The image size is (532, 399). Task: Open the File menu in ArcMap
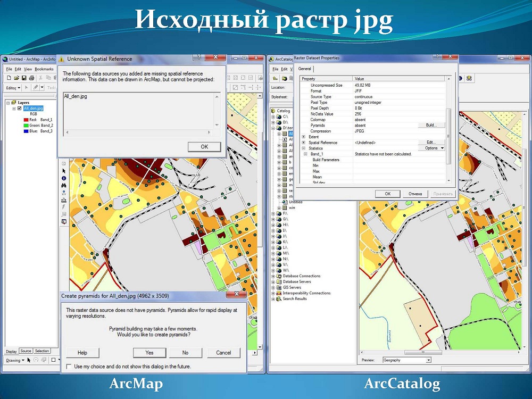(x=9, y=69)
